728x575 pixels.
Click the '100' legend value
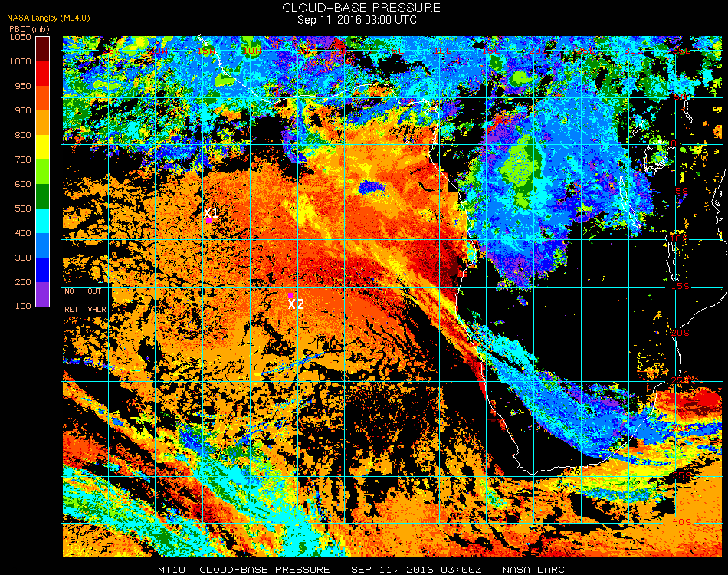pyautogui.click(x=23, y=306)
